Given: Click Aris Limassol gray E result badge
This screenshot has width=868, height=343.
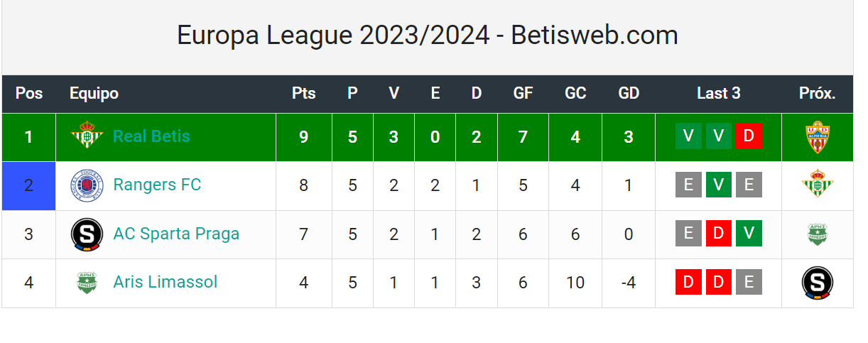Looking at the screenshot, I should pyautogui.click(x=749, y=283).
